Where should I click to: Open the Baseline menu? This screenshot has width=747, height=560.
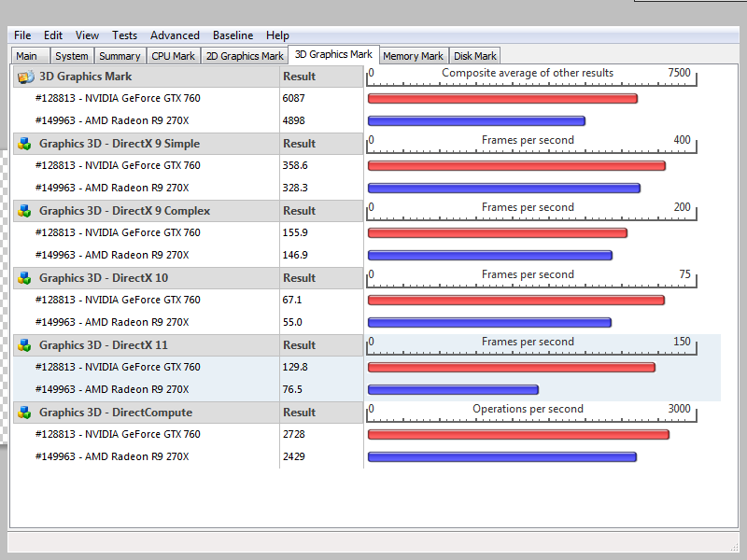coord(233,35)
